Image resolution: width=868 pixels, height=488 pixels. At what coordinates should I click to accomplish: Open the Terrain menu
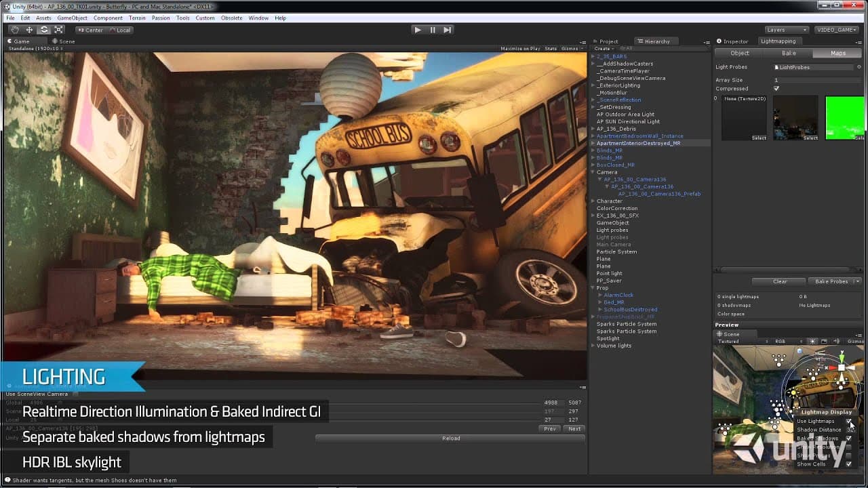[137, 18]
